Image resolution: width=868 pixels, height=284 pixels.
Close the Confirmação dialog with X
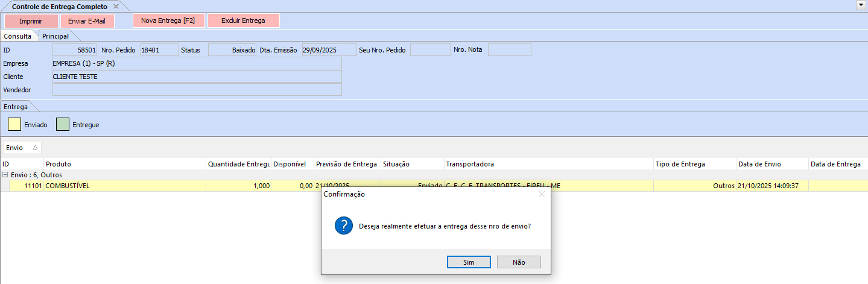click(x=541, y=194)
